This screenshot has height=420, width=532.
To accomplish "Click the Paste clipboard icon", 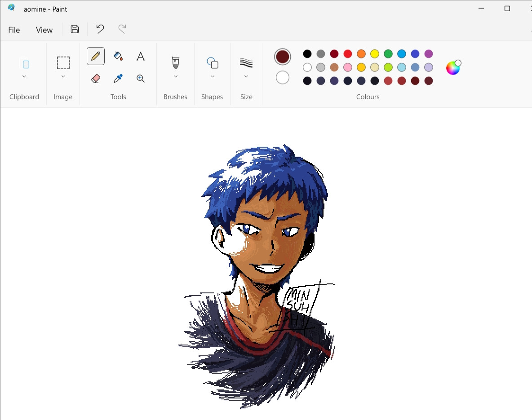I will tap(26, 64).
